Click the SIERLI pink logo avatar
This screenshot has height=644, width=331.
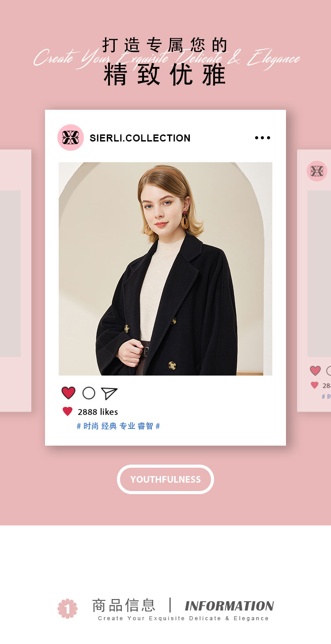click(x=71, y=138)
